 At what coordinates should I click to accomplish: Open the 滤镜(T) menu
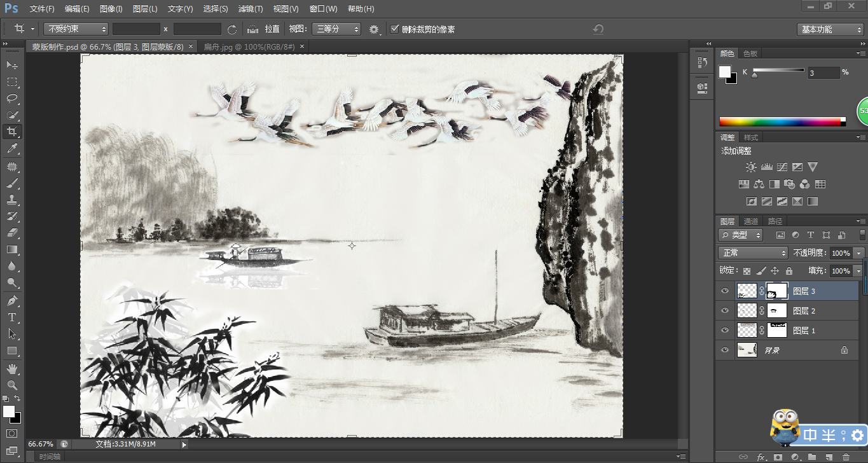point(250,9)
